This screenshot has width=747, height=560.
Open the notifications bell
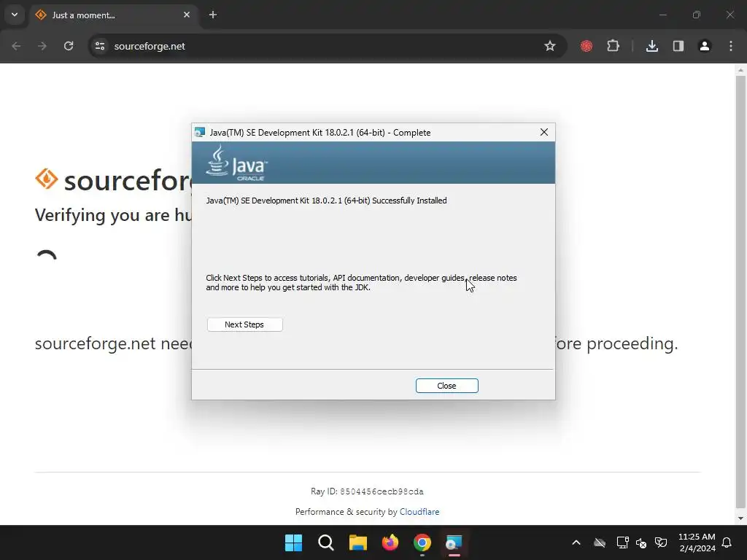(727, 542)
